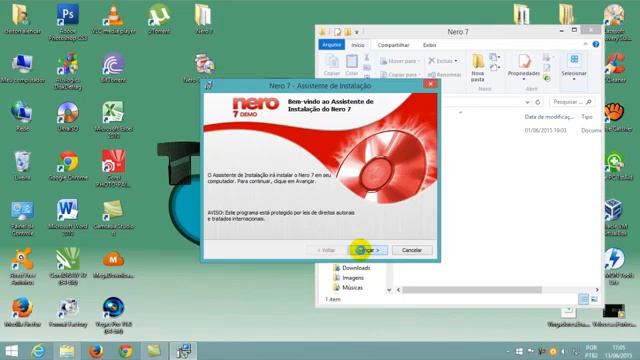
Task: Open the Excluir dropdown in ribbon
Action: (x=443, y=61)
